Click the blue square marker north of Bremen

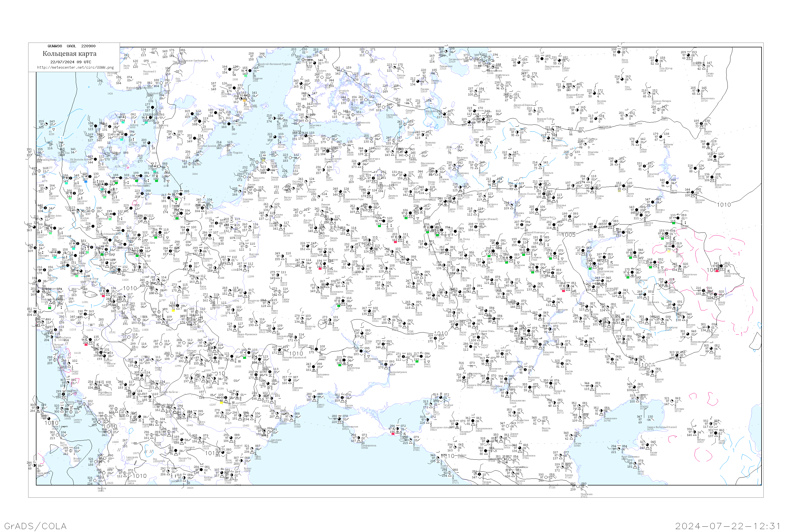tap(86, 182)
